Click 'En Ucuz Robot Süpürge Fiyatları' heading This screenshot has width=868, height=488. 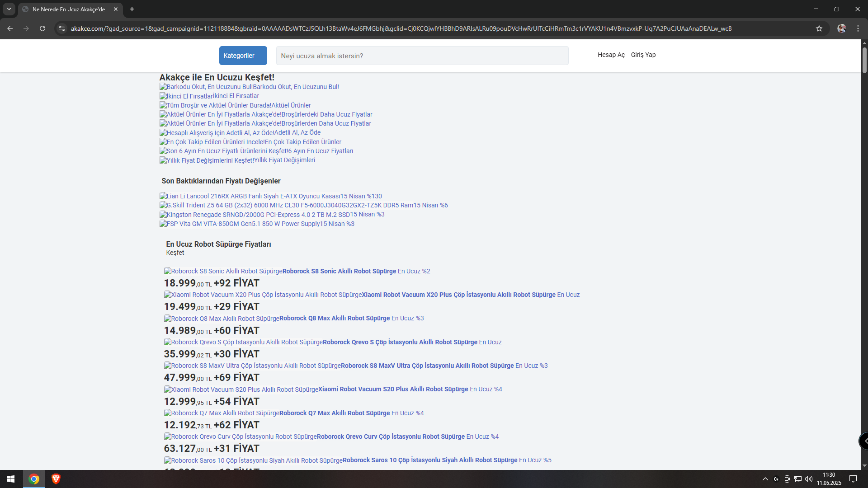tap(218, 244)
